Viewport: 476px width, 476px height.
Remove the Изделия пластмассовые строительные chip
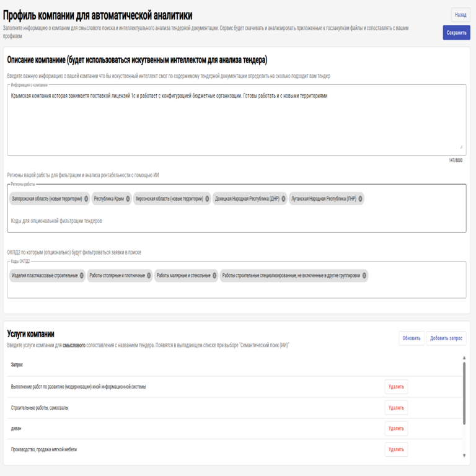click(x=82, y=275)
